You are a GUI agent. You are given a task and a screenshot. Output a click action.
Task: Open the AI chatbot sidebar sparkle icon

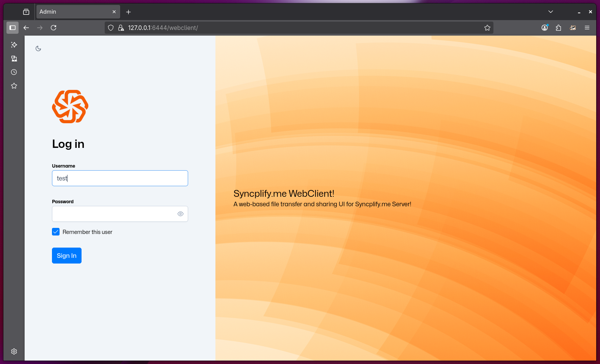(14, 45)
